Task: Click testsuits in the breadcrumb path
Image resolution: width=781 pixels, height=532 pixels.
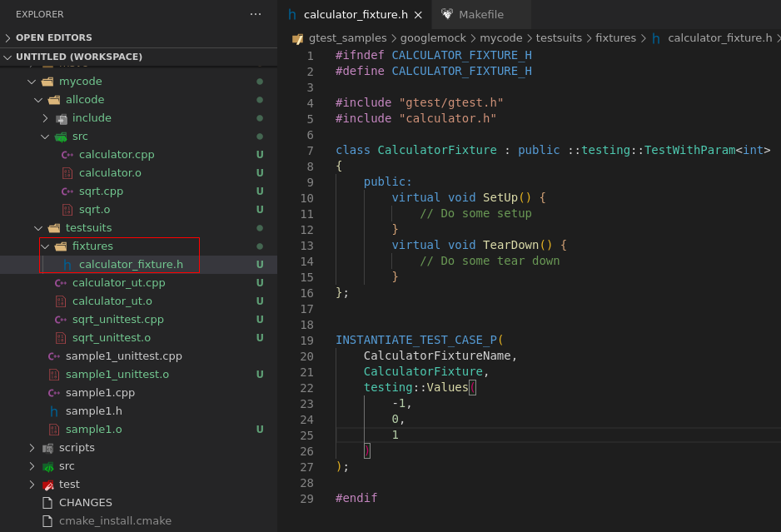Action: point(559,38)
